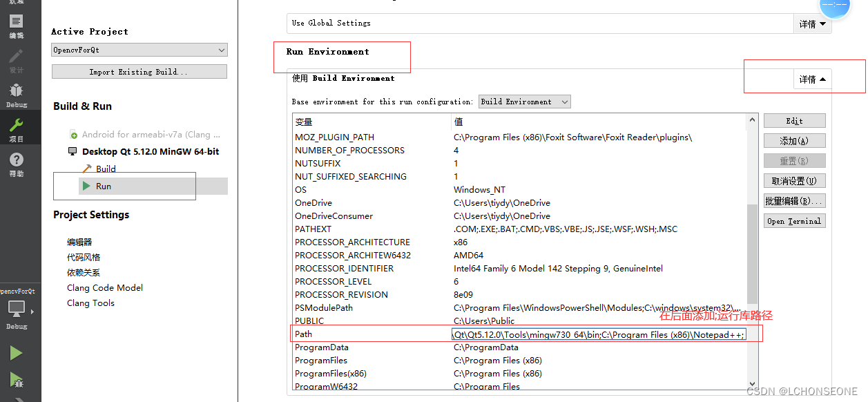
Task: Click the C:\Users\Public value cell
Action: coord(484,321)
